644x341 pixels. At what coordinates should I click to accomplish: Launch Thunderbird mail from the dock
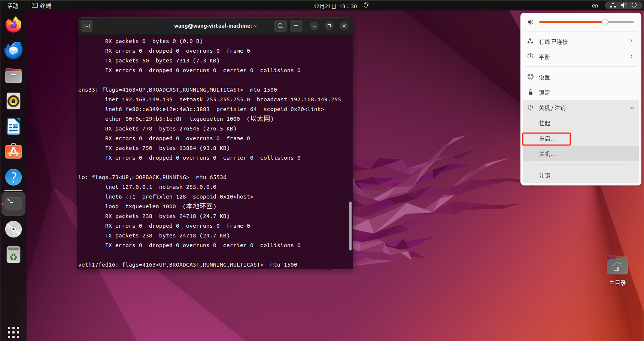click(13, 50)
